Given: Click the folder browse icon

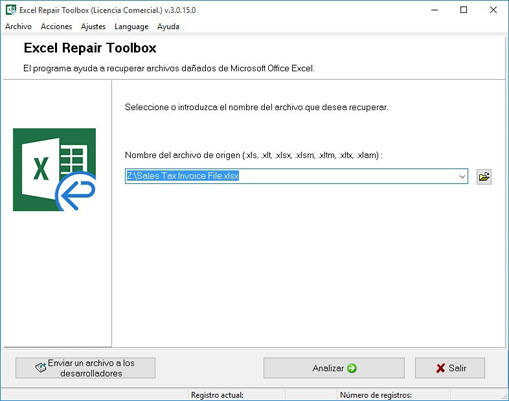Looking at the screenshot, I should (x=484, y=176).
